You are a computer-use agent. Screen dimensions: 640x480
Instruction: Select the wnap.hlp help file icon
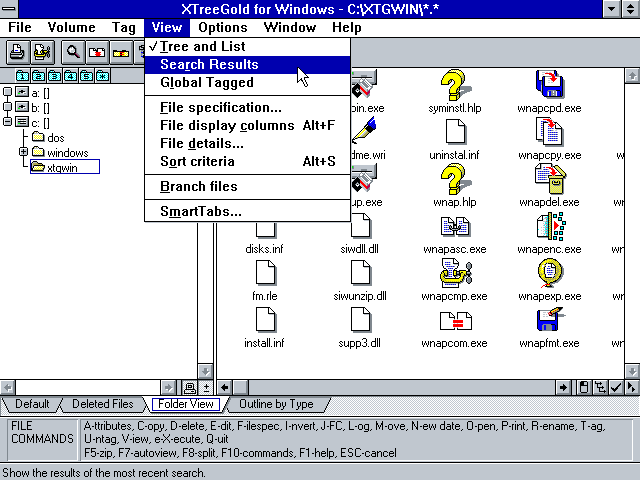click(455, 179)
